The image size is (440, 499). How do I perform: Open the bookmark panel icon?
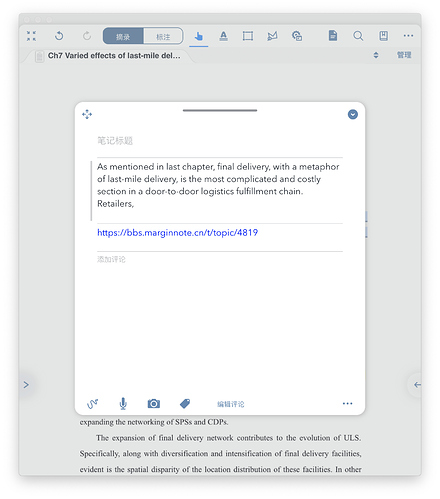[383, 36]
